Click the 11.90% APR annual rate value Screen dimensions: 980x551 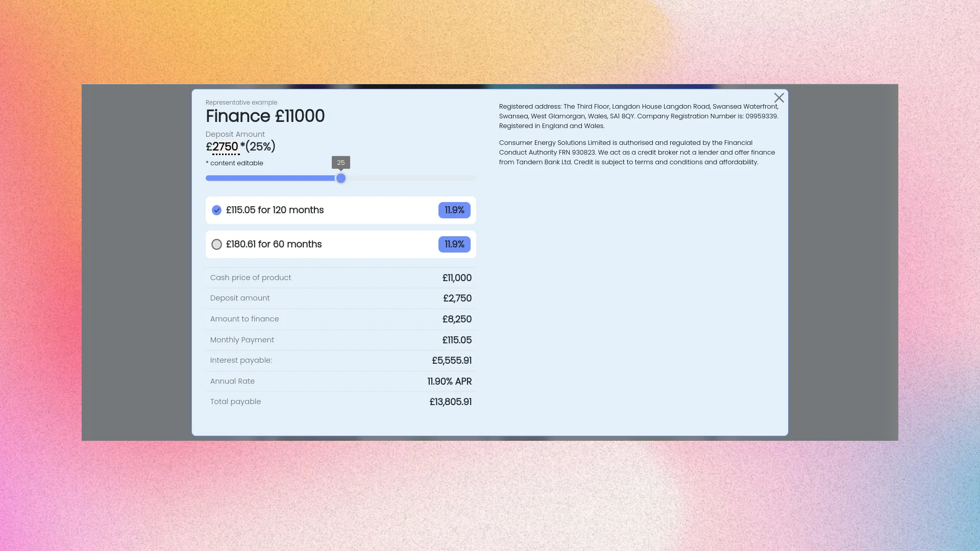coord(449,382)
